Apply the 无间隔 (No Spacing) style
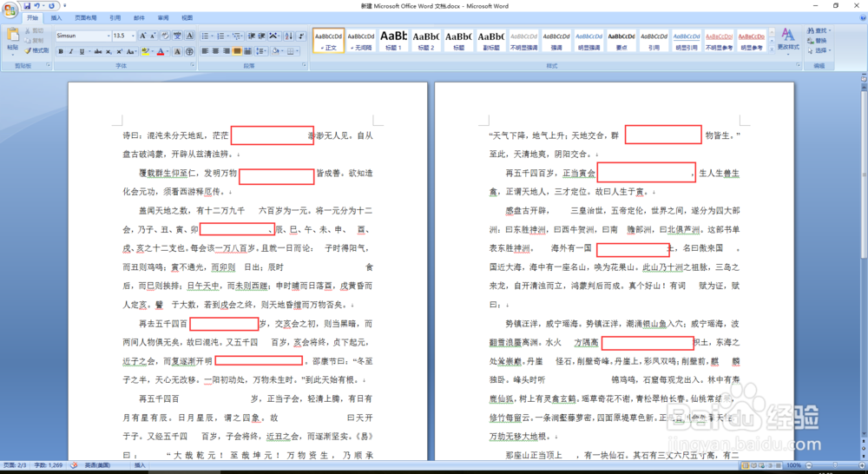 click(361, 41)
